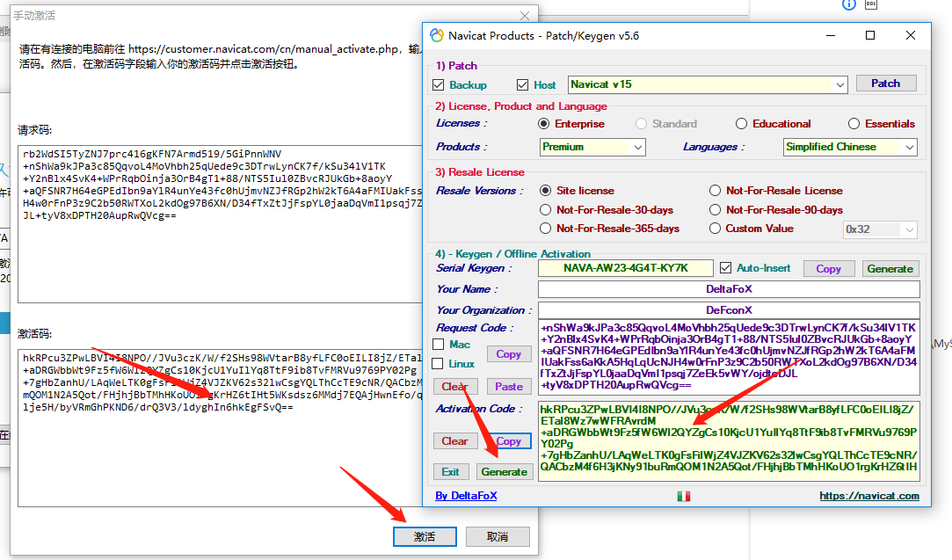This screenshot has height=560, width=952.
Task: Click the Exit button
Action: (x=450, y=472)
